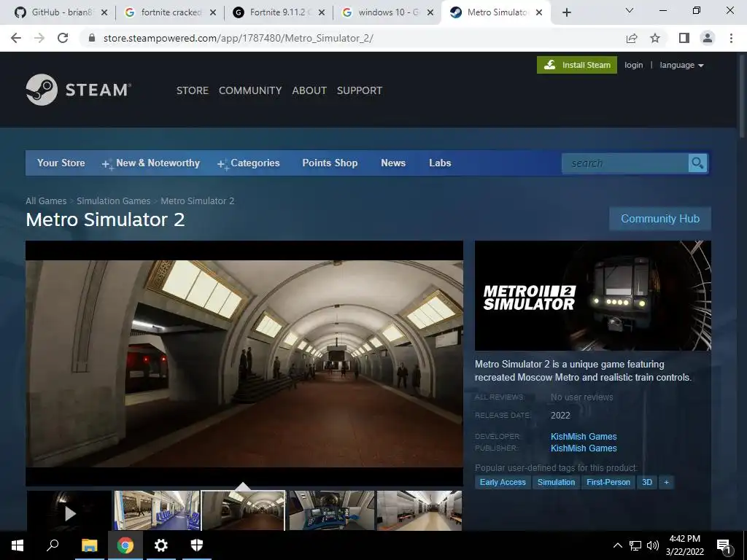Open Chrome profile avatar icon
This screenshot has height=560, width=747.
coord(708,38)
